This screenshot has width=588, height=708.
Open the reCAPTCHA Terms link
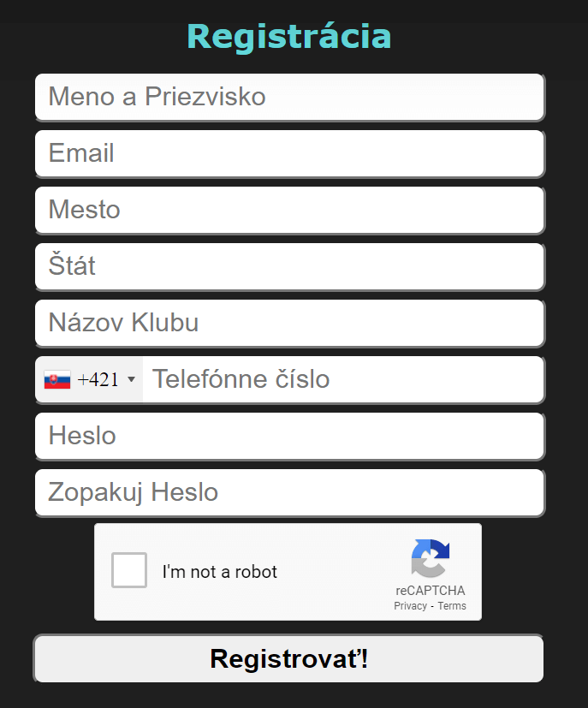click(452, 606)
